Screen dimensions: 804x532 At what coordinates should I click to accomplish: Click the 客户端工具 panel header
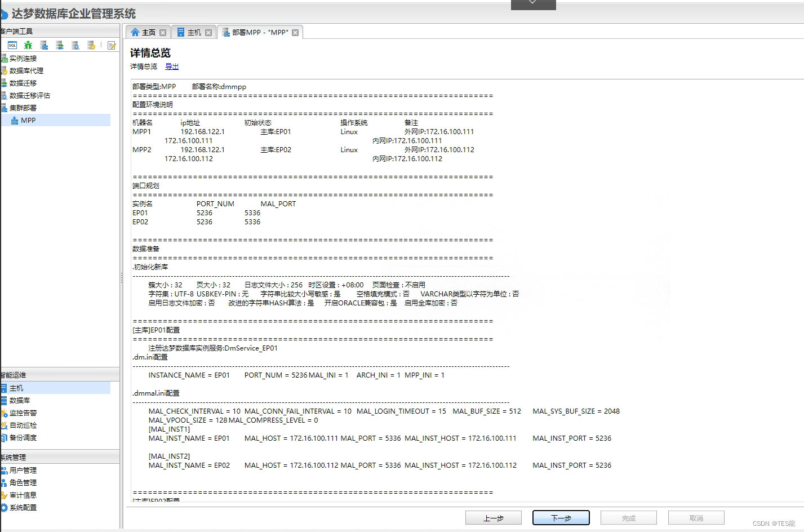point(60,31)
